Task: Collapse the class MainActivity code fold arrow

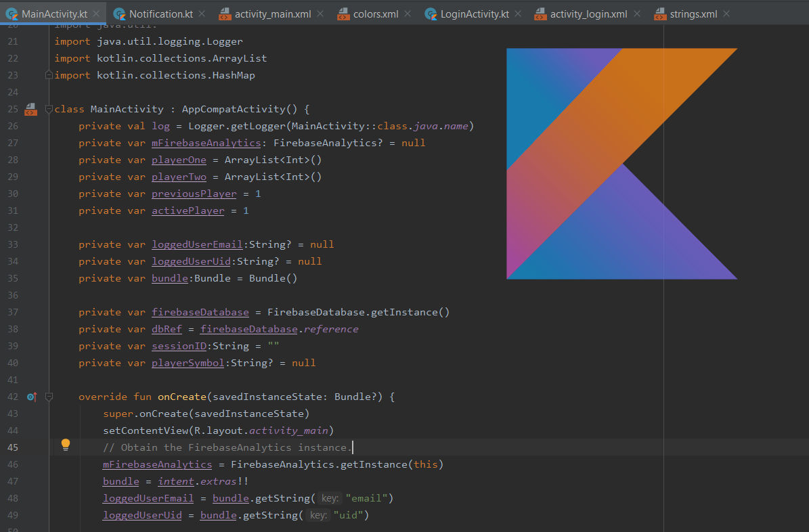Action: pos(48,108)
